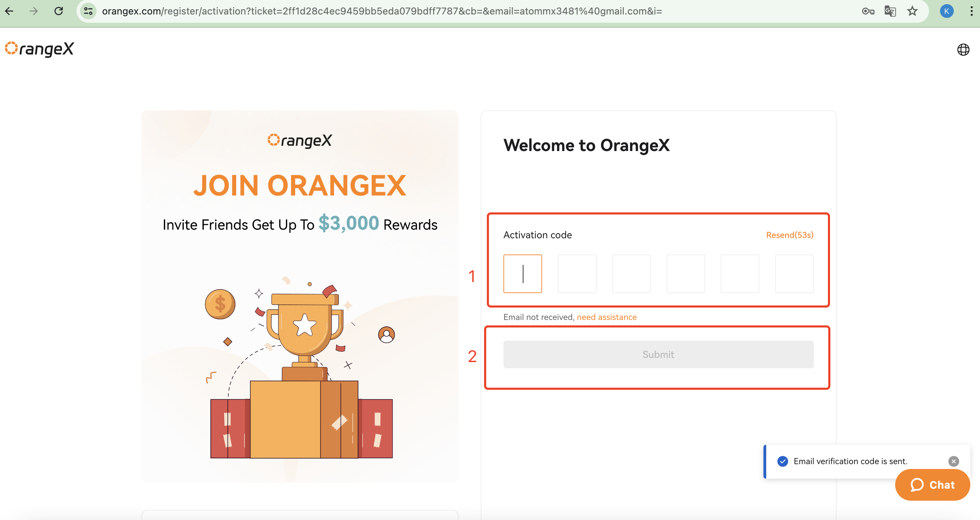Reload the OrangeX activation page
980x520 pixels.
(59, 11)
